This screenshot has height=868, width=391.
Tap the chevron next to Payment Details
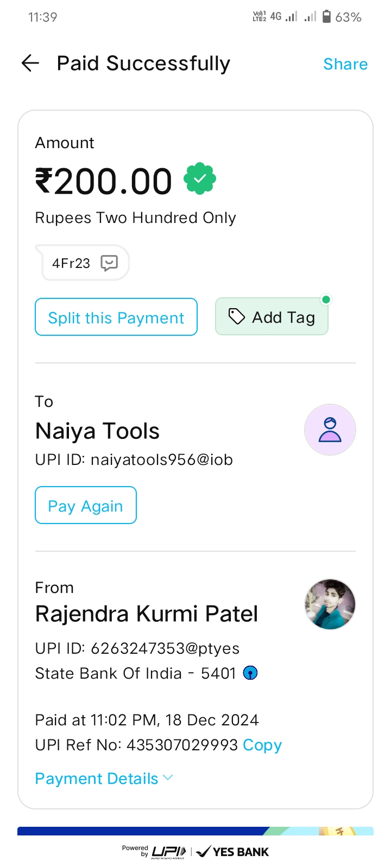tap(168, 777)
